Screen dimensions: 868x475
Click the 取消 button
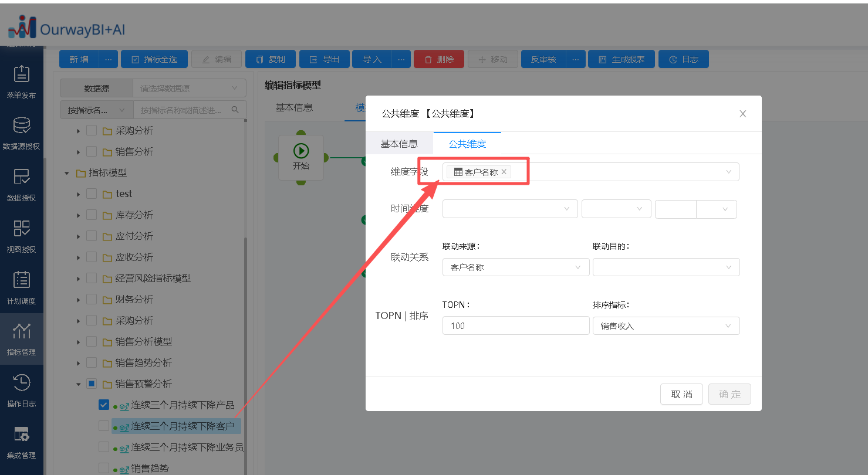[x=681, y=394]
